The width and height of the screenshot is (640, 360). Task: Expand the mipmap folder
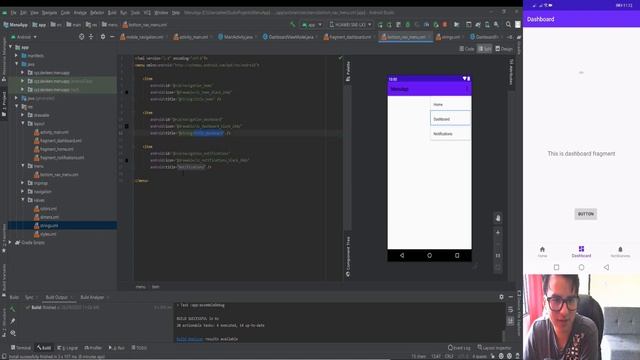(23, 183)
